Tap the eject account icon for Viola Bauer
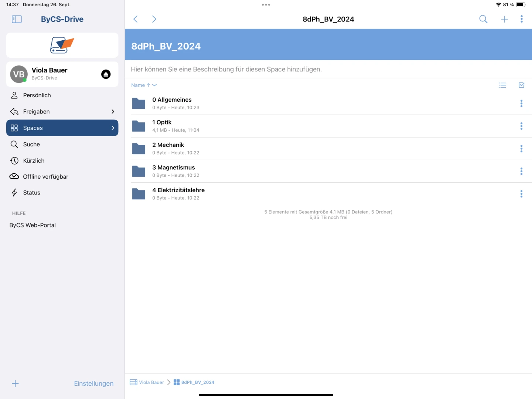This screenshot has width=532, height=399. point(106,74)
